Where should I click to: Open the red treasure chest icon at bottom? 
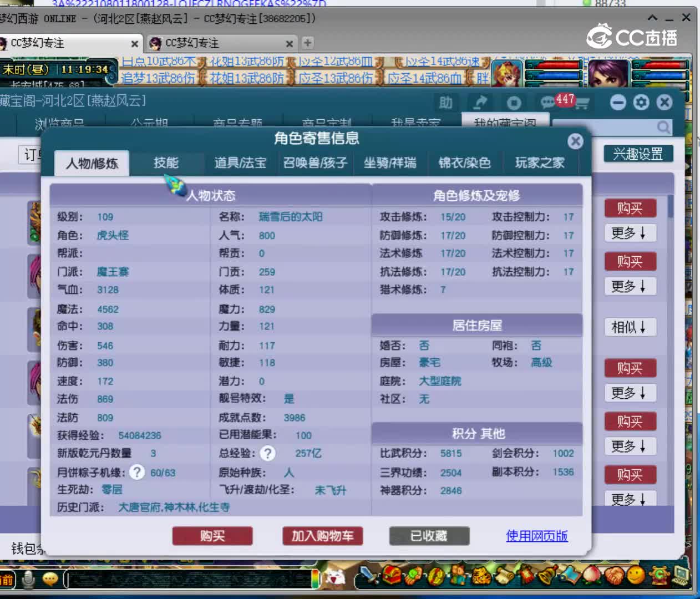[392, 575]
